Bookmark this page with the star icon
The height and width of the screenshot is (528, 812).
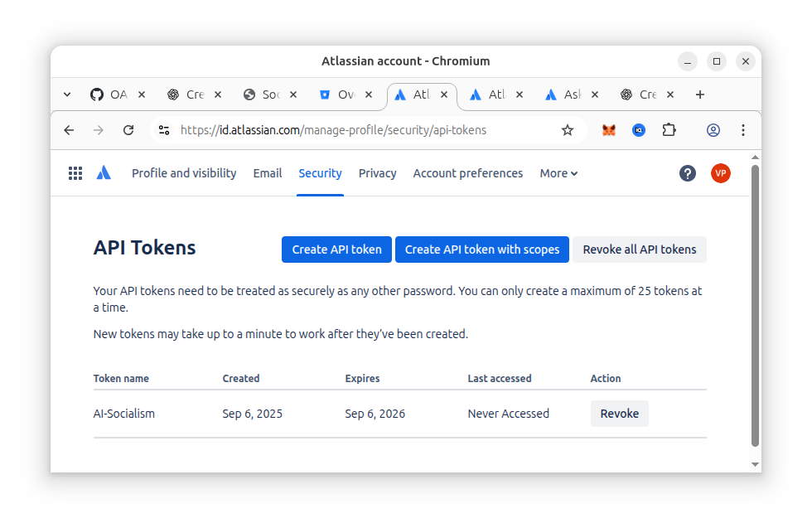[568, 130]
